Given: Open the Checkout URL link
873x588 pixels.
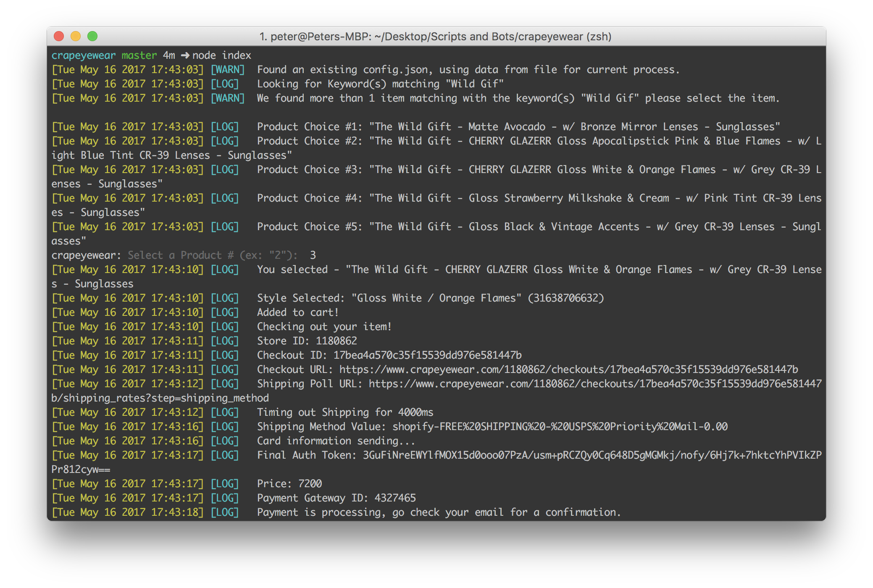Looking at the screenshot, I should [568, 370].
